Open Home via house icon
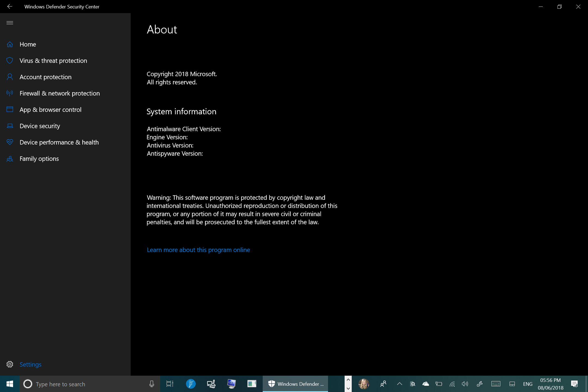 tap(10, 44)
